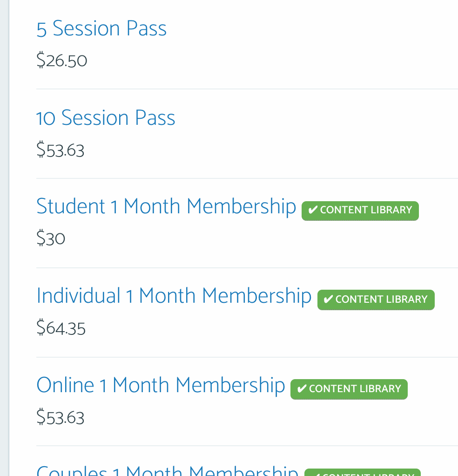Image resolution: width=458 pixels, height=476 pixels.
Task: Click the $30 price under Student membership
Action: tap(51, 238)
